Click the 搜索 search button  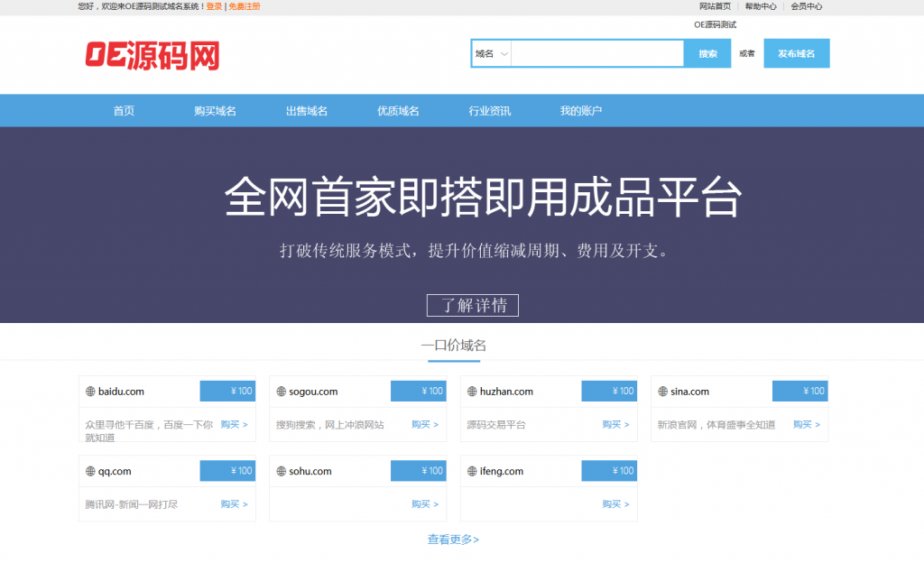pos(707,53)
